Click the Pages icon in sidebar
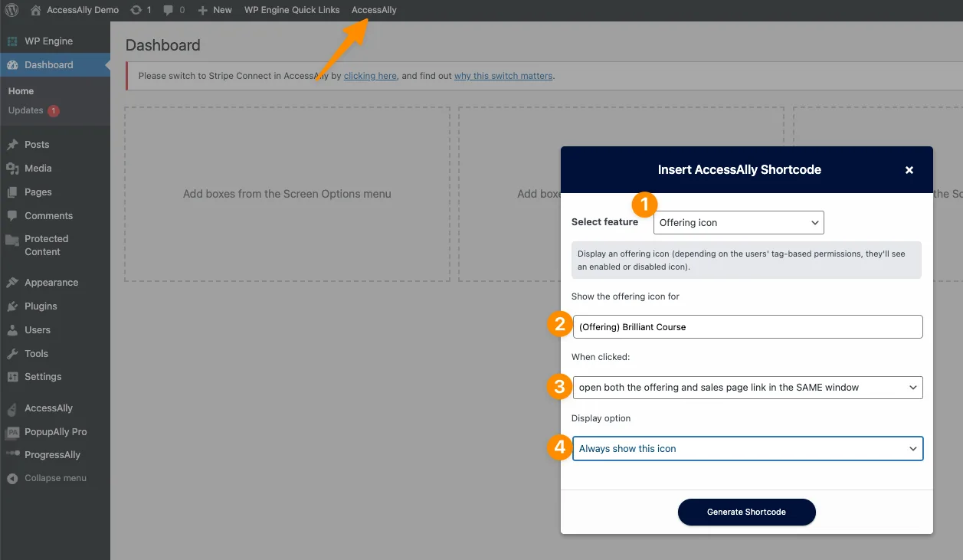The image size is (963, 560). point(12,192)
